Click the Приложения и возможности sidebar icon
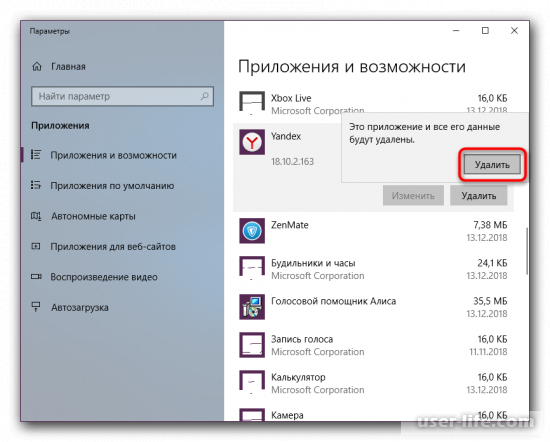Viewport: 550px width, 442px height. tap(36, 155)
